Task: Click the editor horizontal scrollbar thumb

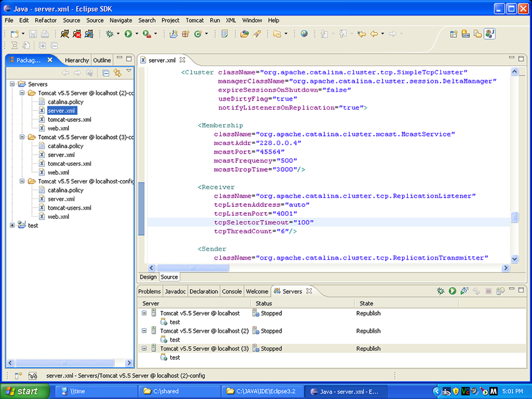Action: pyautogui.click(x=193, y=268)
